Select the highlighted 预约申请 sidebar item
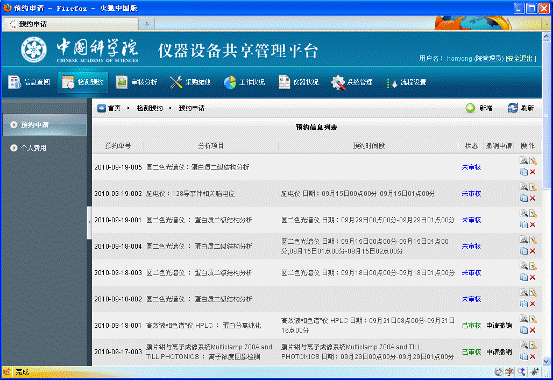The height and width of the screenshot is (380, 553). tap(44, 125)
